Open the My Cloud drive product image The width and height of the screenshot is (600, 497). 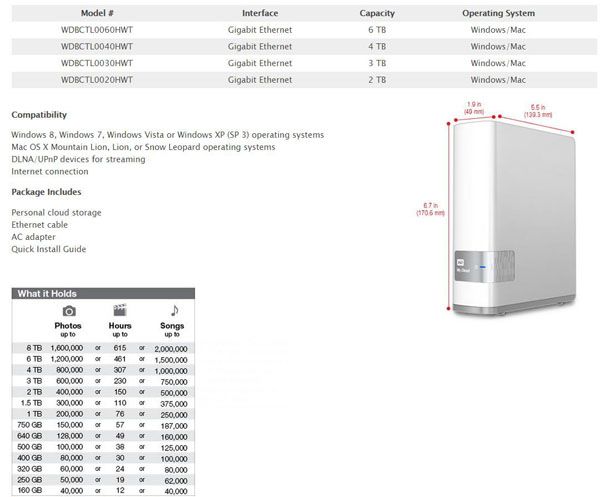pyautogui.click(x=514, y=217)
